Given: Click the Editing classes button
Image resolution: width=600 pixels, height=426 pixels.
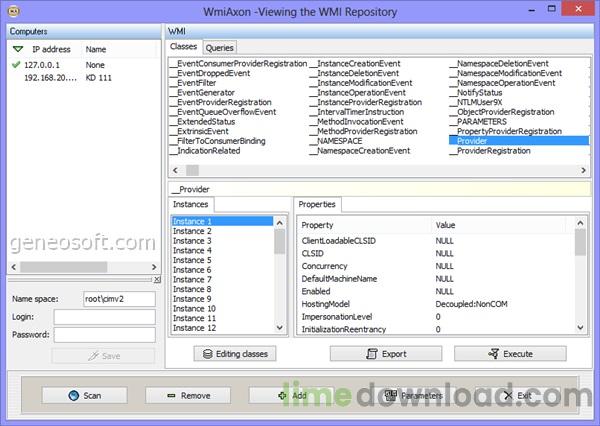Looking at the screenshot, I should pos(235,354).
